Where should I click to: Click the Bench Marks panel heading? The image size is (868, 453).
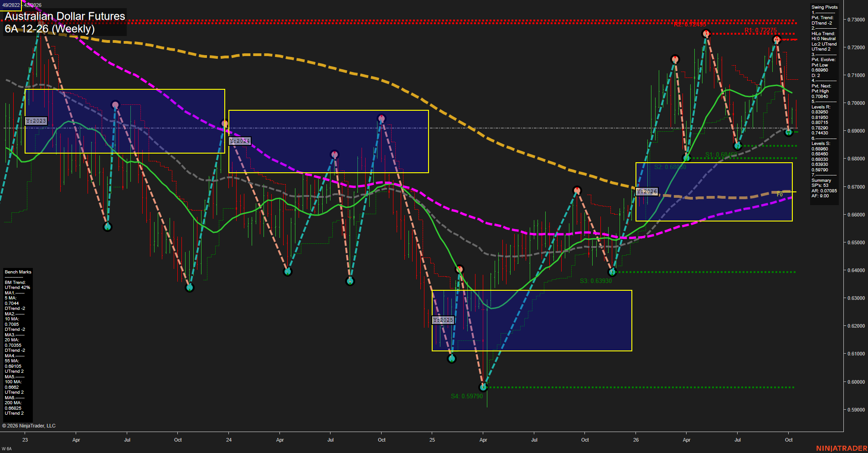[x=18, y=272]
